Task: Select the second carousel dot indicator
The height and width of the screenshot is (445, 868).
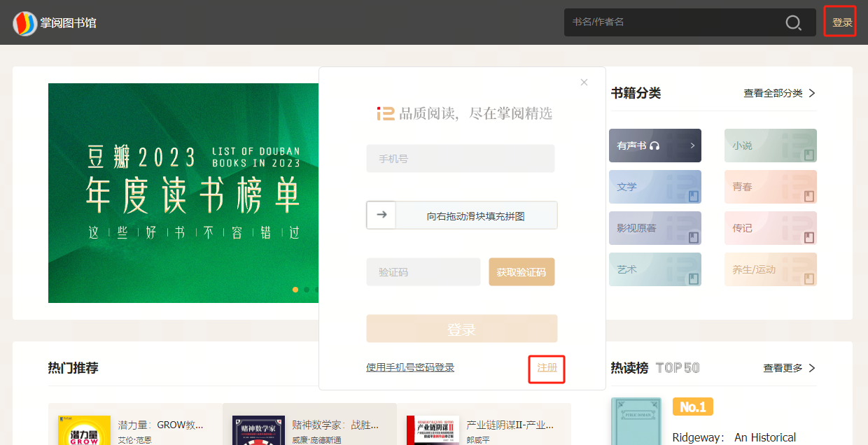Action: [307, 290]
